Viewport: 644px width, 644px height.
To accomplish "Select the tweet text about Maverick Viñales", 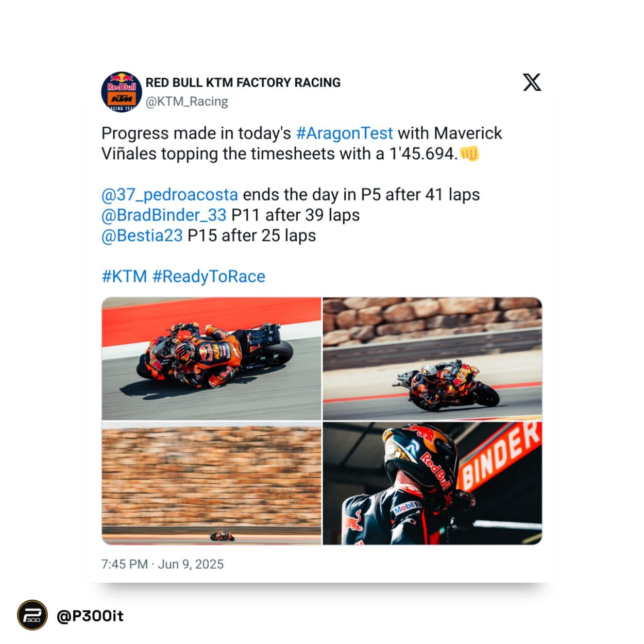I will [x=301, y=143].
